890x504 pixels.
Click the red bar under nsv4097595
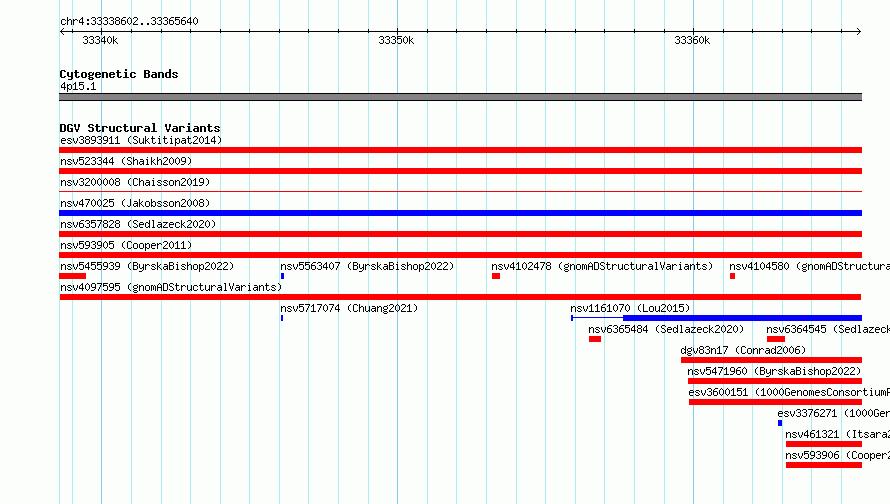(x=460, y=297)
